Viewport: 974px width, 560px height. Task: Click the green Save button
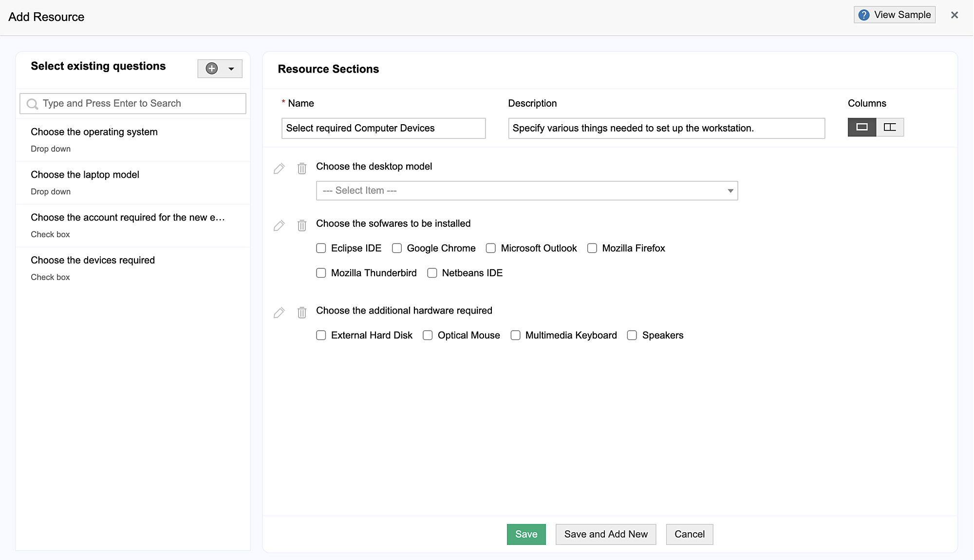(x=526, y=534)
